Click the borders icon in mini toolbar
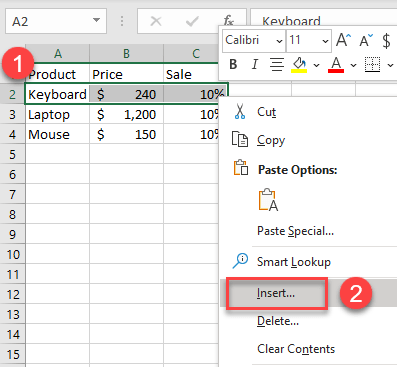 click(x=372, y=64)
